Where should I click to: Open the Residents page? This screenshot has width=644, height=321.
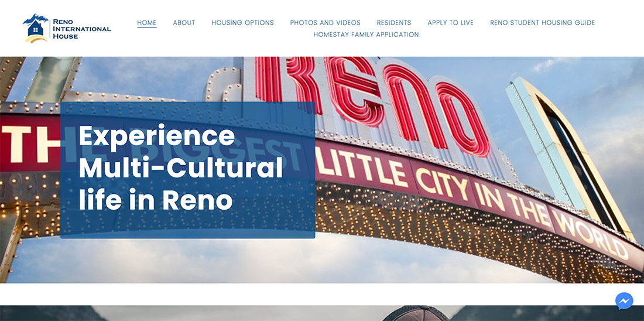point(394,23)
